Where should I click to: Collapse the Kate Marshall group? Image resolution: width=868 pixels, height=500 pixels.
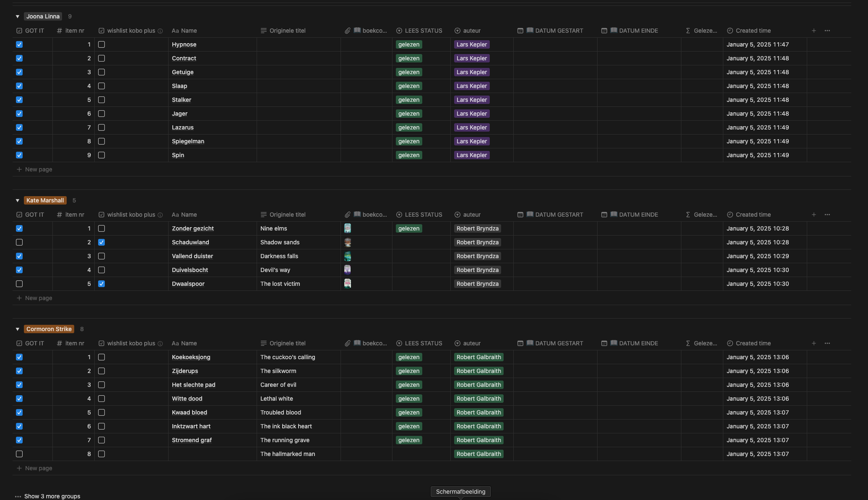pyautogui.click(x=18, y=200)
